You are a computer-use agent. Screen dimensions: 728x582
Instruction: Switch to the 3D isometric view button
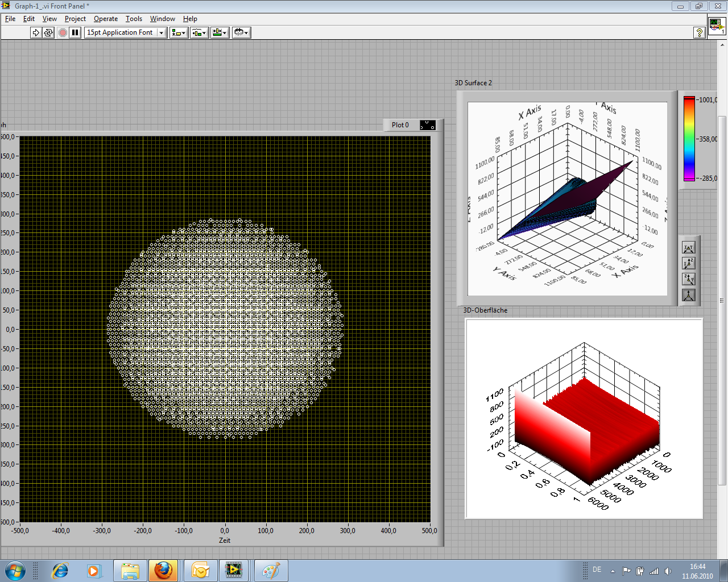[689, 295]
